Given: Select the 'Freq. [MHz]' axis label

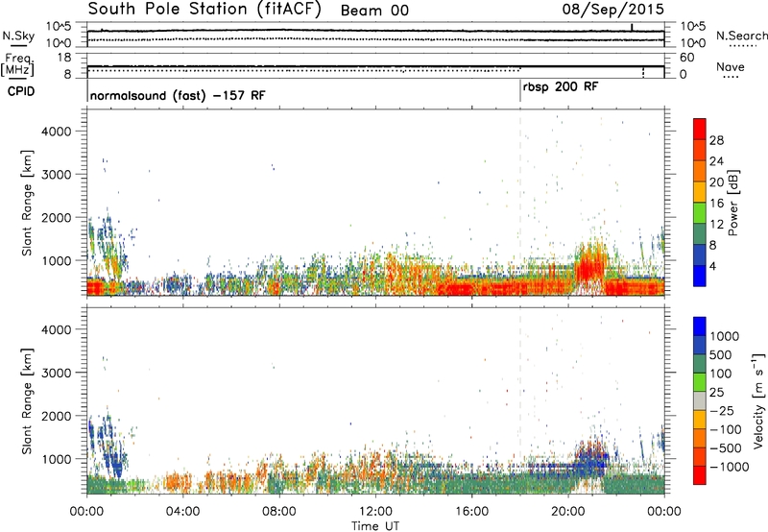Looking at the screenshot, I should [17, 65].
